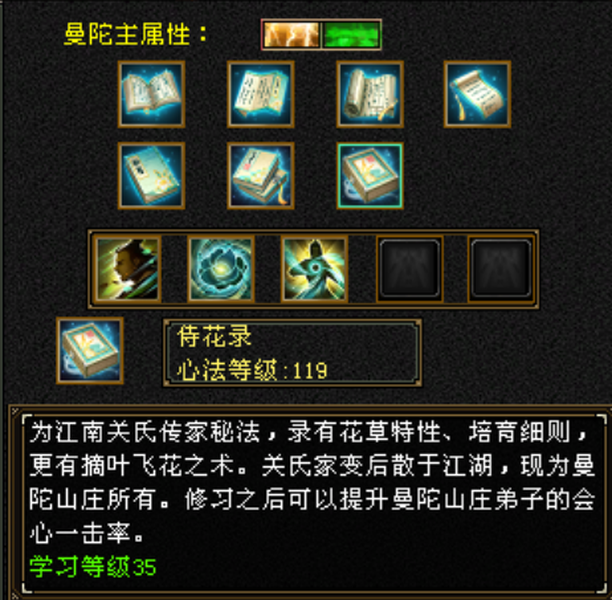Click the 侍花录 skill name title
The height and width of the screenshot is (600, 612).
pos(215,336)
